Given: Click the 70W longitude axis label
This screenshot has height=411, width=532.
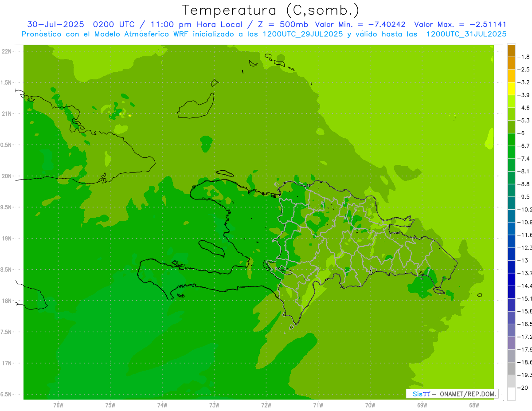Looking at the screenshot, I should pyautogui.click(x=370, y=404).
